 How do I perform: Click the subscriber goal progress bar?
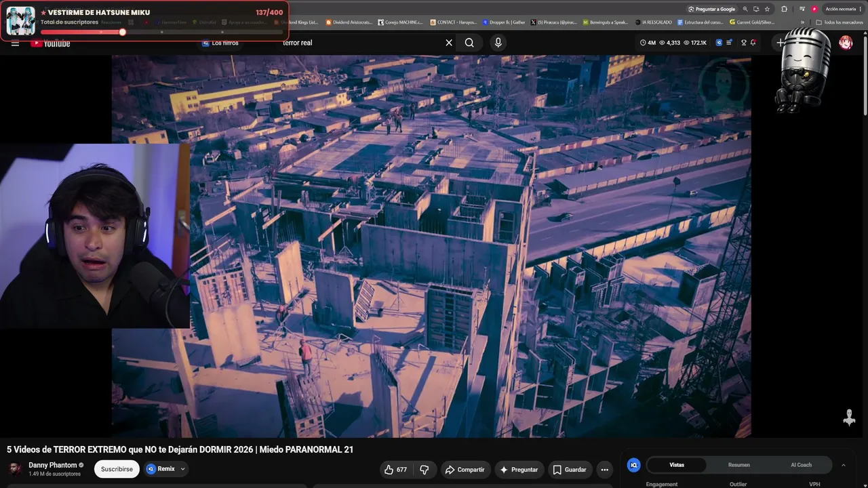[161, 32]
